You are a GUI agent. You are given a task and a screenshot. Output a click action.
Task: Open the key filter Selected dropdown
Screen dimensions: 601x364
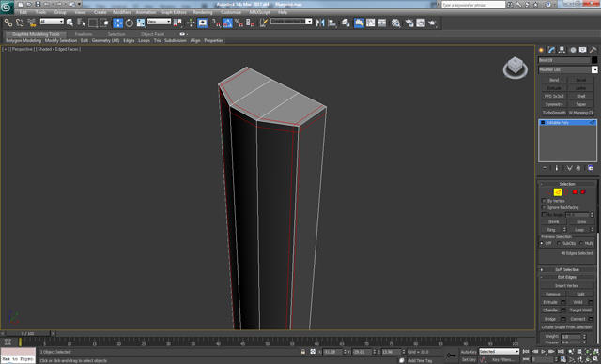tap(499, 352)
